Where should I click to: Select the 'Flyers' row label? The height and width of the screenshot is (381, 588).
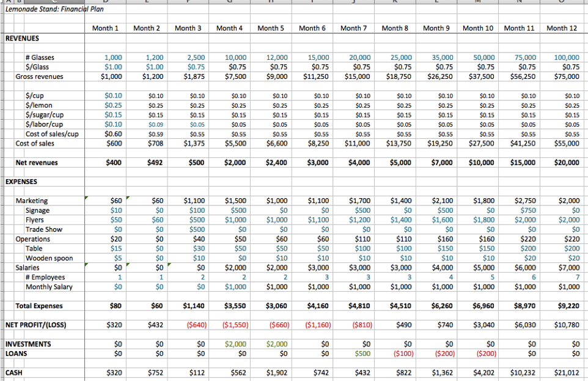(x=34, y=220)
